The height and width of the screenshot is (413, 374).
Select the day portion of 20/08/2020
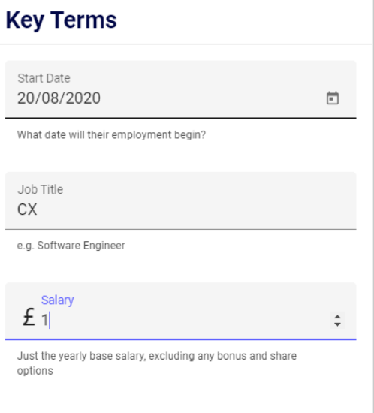(x=24, y=98)
